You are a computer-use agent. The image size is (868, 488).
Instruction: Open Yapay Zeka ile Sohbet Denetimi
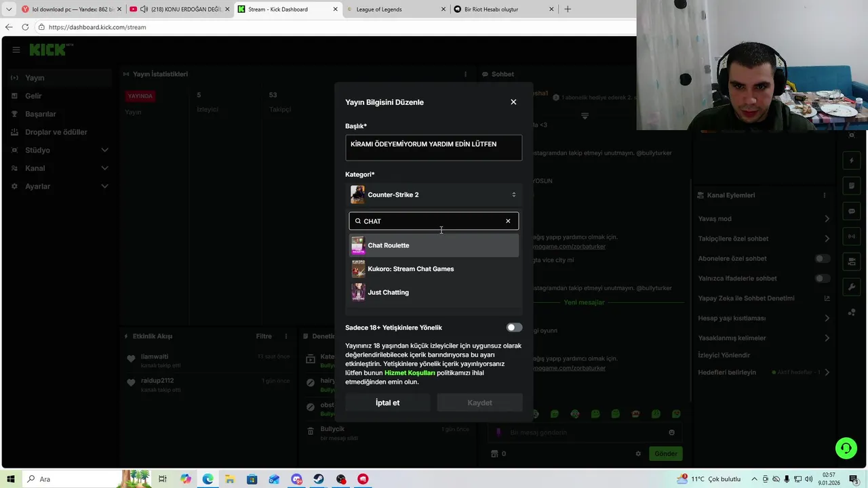(764, 298)
